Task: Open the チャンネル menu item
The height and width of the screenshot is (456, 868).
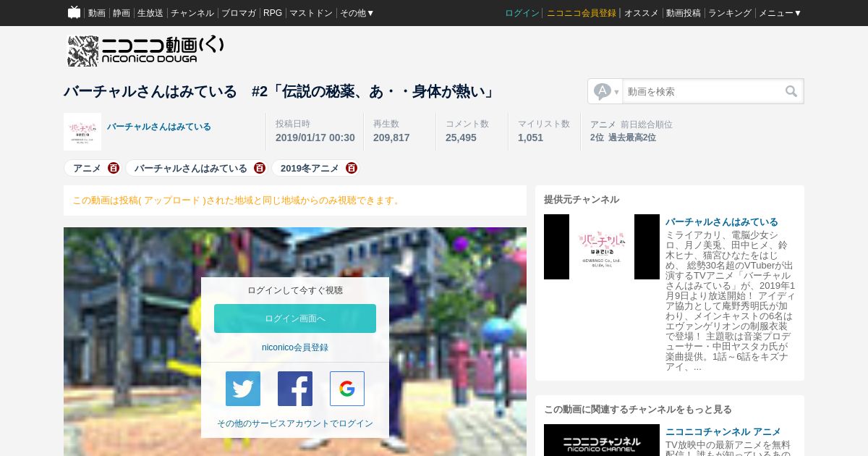Action: (192, 13)
